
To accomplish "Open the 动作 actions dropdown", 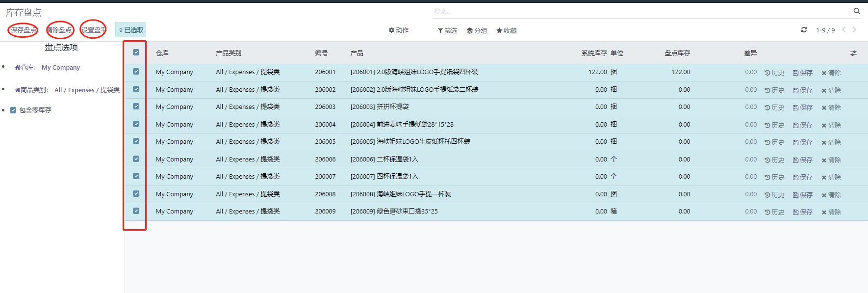I will pyautogui.click(x=398, y=30).
